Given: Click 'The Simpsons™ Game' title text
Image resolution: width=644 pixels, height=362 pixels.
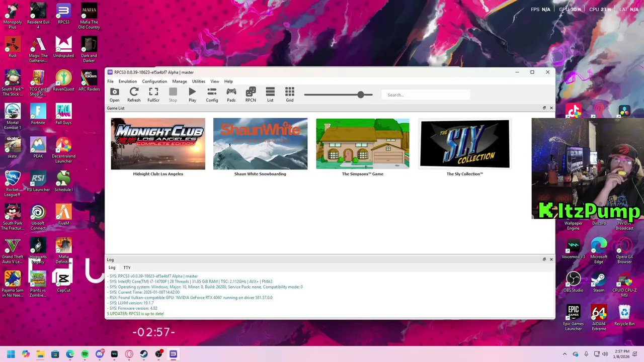Looking at the screenshot, I should [x=363, y=174].
